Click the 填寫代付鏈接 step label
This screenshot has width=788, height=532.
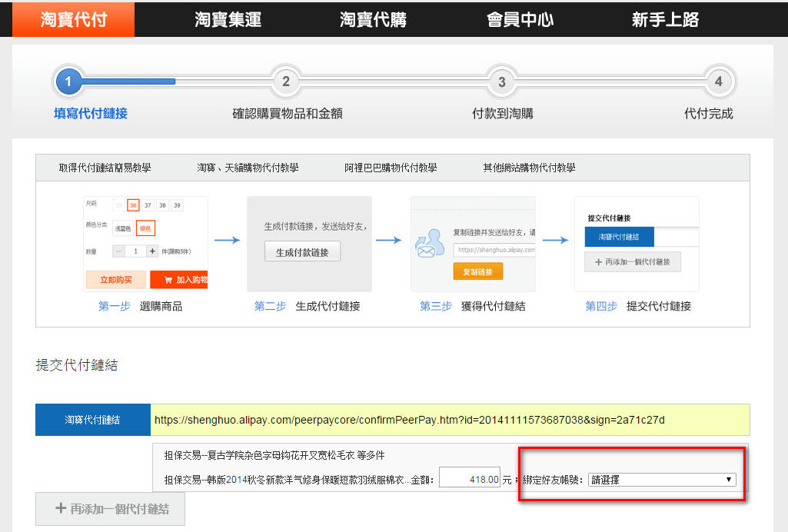91,114
